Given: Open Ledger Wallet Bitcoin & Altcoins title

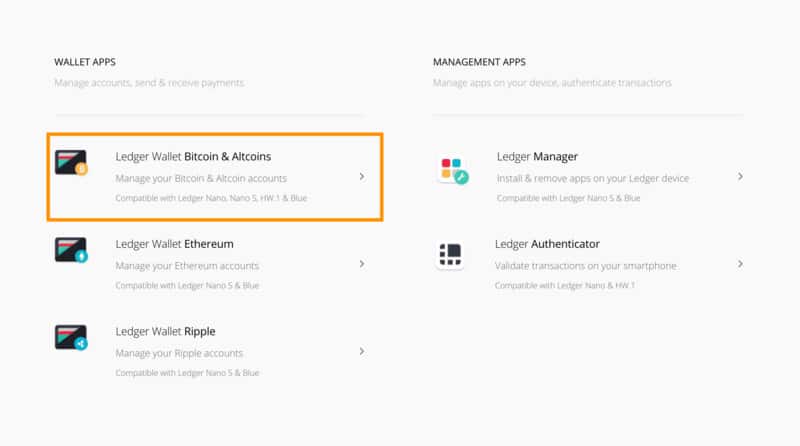Looking at the screenshot, I should (193, 157).
